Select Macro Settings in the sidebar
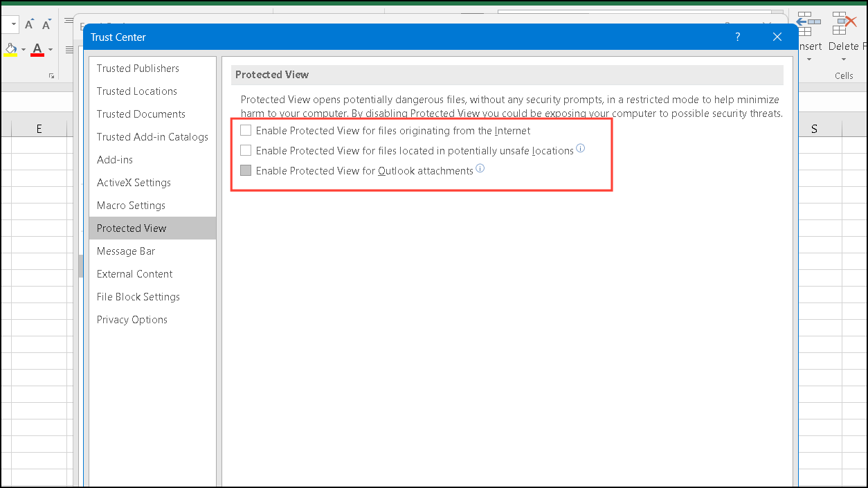Viewport: 868px width, 488px height. click(x=131, y=205)
